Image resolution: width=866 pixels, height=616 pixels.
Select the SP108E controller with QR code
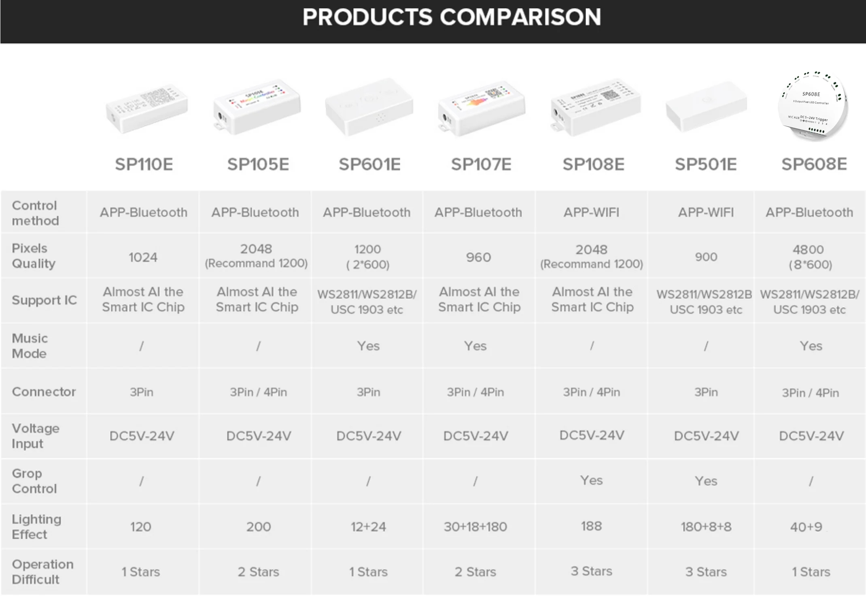(x=595, y=107)
